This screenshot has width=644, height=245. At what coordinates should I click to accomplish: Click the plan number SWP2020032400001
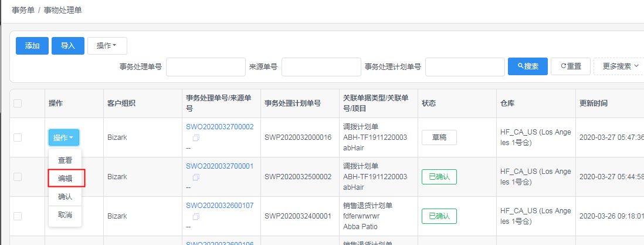click(x=298, y=216)
